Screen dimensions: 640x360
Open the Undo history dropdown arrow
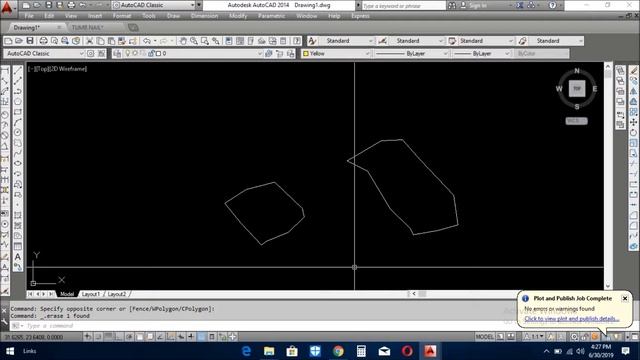[x=155, y=41]
